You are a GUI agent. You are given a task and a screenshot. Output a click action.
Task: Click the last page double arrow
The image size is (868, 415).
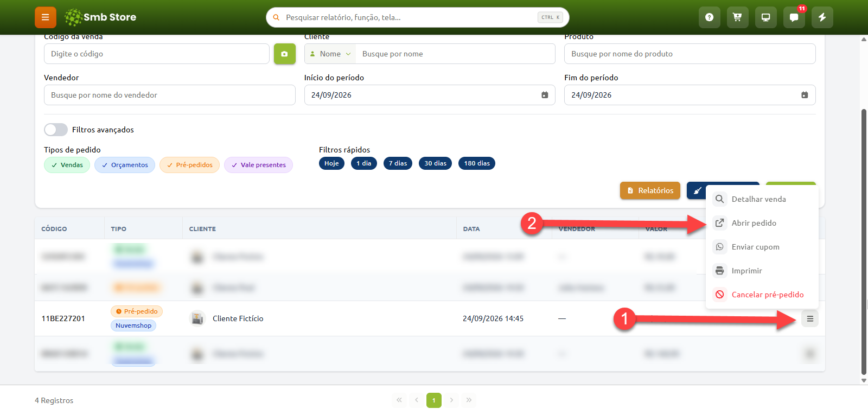[469, 400]
